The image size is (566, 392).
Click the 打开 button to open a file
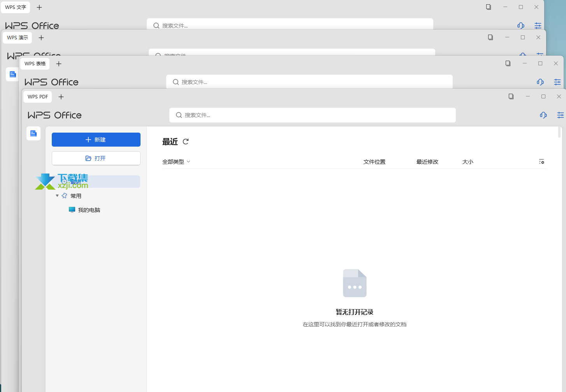click(x=96, y=158)
